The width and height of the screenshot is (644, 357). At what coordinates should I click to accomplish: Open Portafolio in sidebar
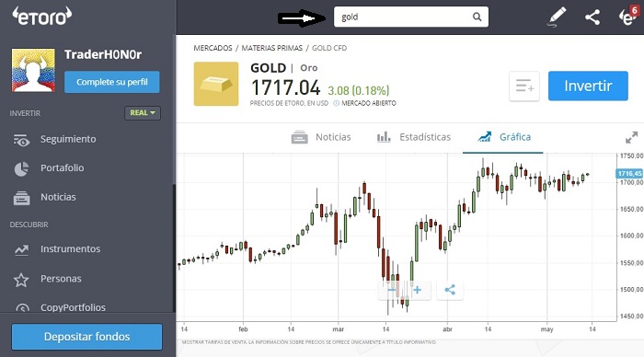62,168
